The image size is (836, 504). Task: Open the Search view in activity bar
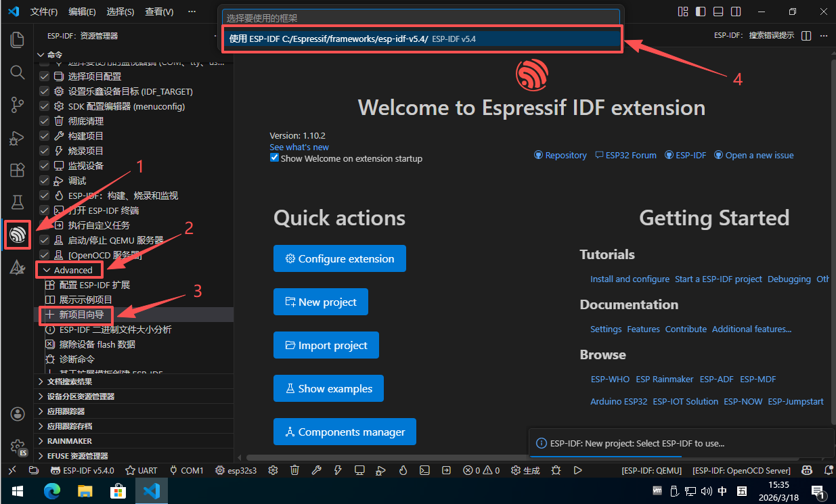click(18, 72)
